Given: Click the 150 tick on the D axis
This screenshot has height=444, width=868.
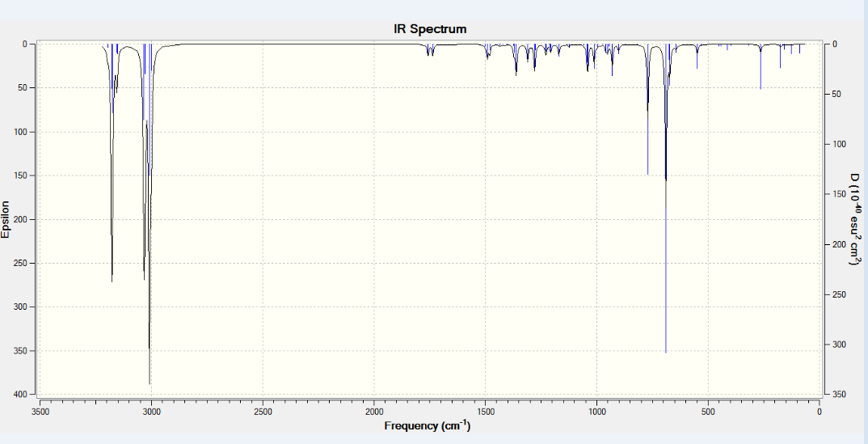Looking at the screenshot, I should pos(838,194).
